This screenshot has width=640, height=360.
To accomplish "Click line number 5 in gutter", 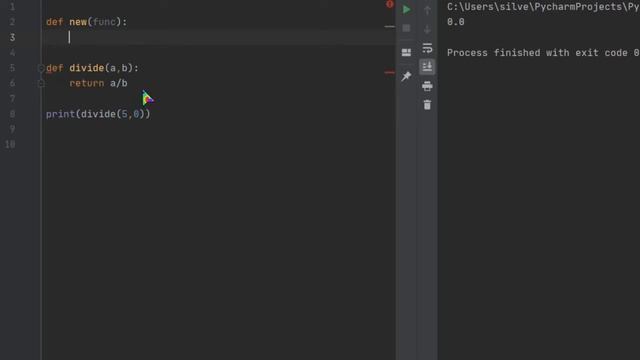I will click(x=12, y=68).
